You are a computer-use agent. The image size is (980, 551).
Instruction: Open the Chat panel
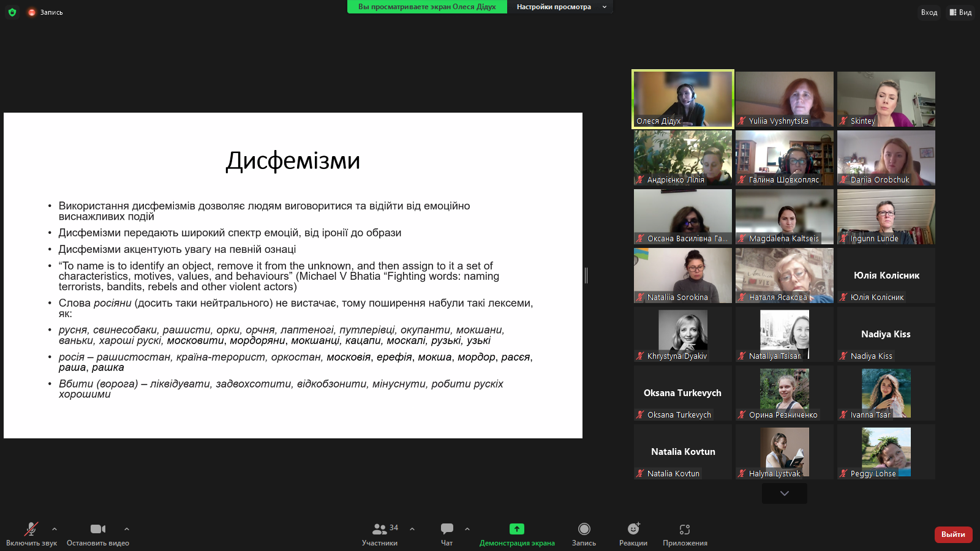click(447, 529)
